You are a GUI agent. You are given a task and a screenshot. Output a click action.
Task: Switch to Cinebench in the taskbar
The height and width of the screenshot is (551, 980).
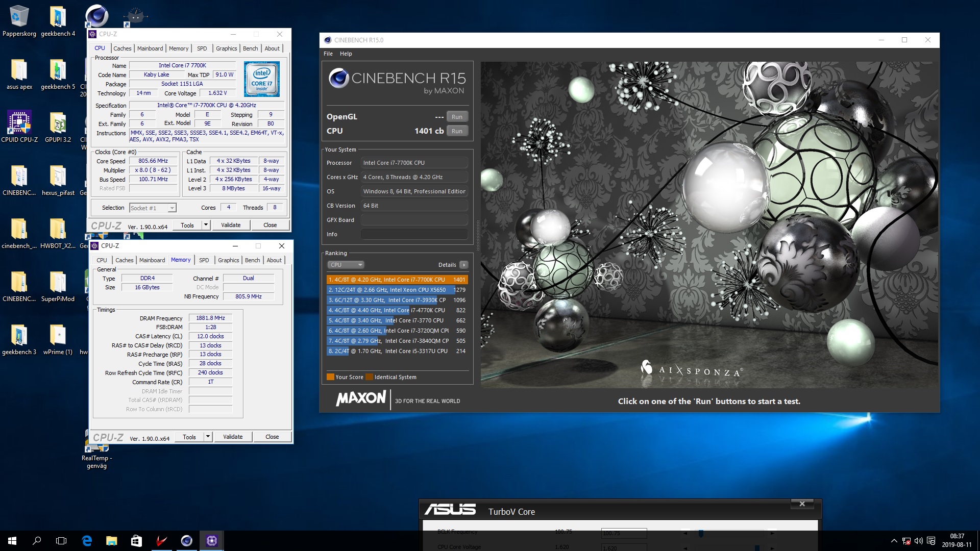[x=186, y=541]
